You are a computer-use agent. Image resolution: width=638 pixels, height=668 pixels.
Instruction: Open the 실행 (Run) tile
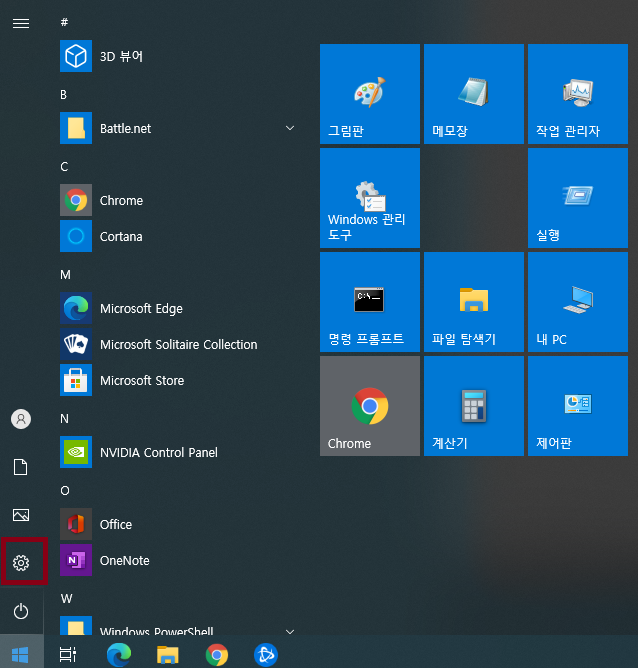point(578,198)
